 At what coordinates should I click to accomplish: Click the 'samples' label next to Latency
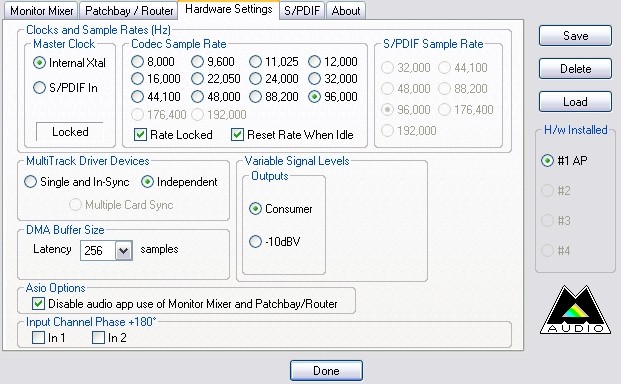pos(159,249)
